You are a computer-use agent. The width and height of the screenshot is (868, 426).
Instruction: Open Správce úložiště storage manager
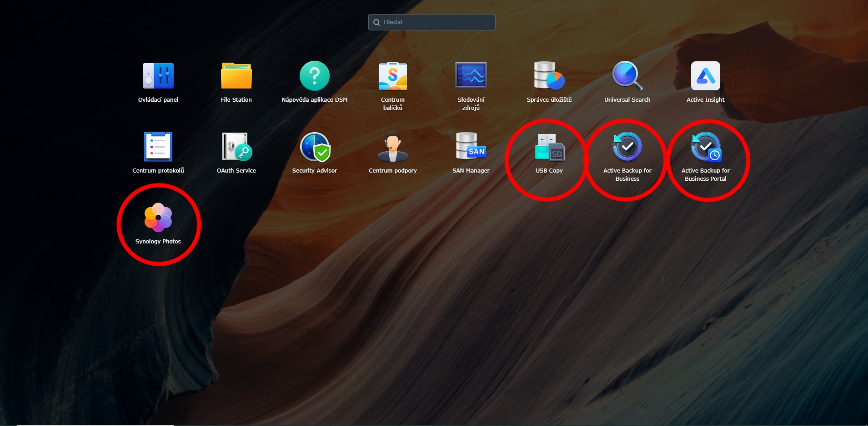(549, 76)
